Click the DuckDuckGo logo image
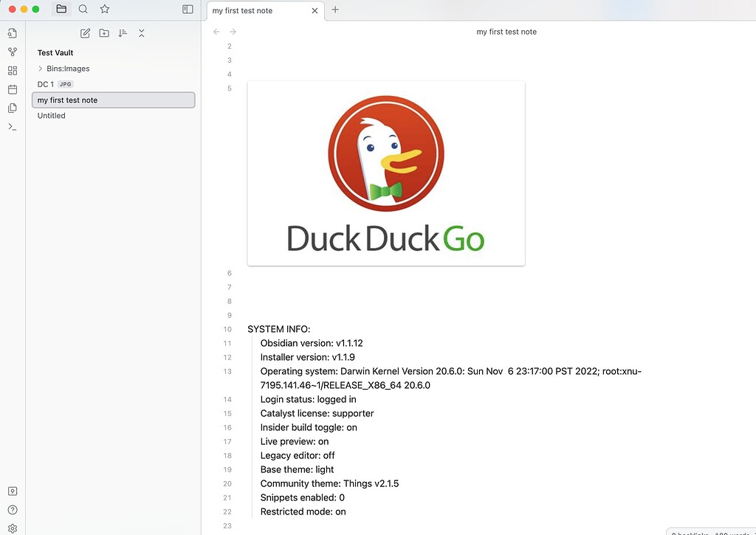This screenshot has width=756, height=535. (385, 173)
